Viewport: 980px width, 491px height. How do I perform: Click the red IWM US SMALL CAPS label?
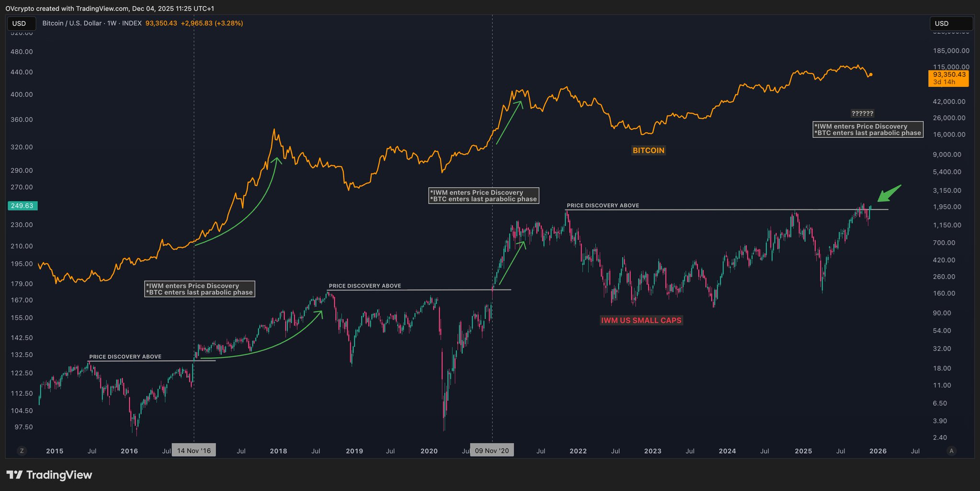tap(641, 320)
